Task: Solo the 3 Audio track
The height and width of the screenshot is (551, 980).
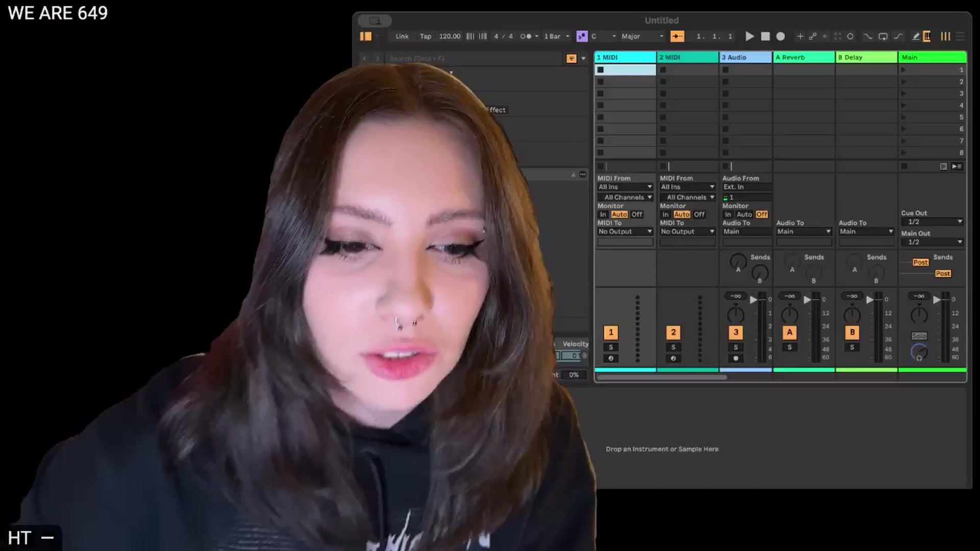Action: pos(736,347)
